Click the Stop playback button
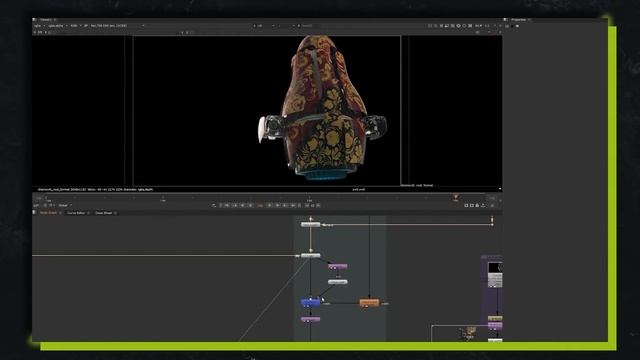Viewport: 640px width, 360px height. (260, 205)
